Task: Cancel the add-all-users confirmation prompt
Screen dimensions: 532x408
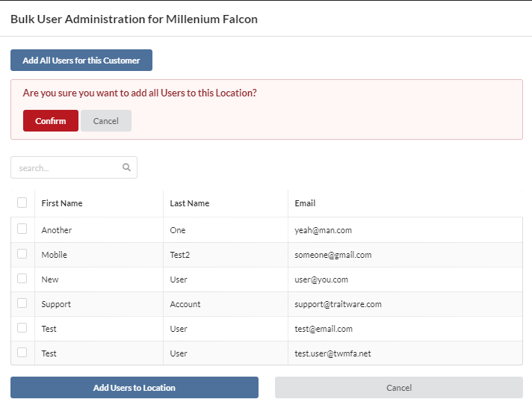Action: point(106,121)
